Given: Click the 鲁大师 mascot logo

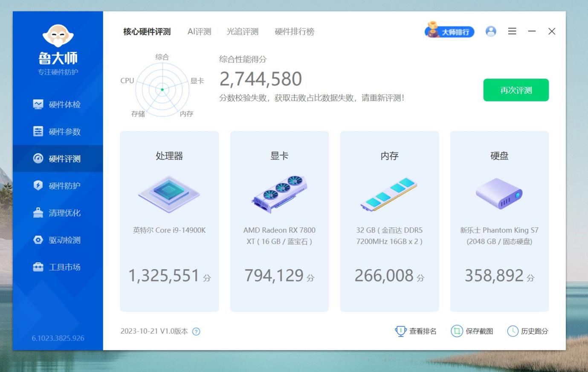Looking at the screenshot, I should 58,36.
